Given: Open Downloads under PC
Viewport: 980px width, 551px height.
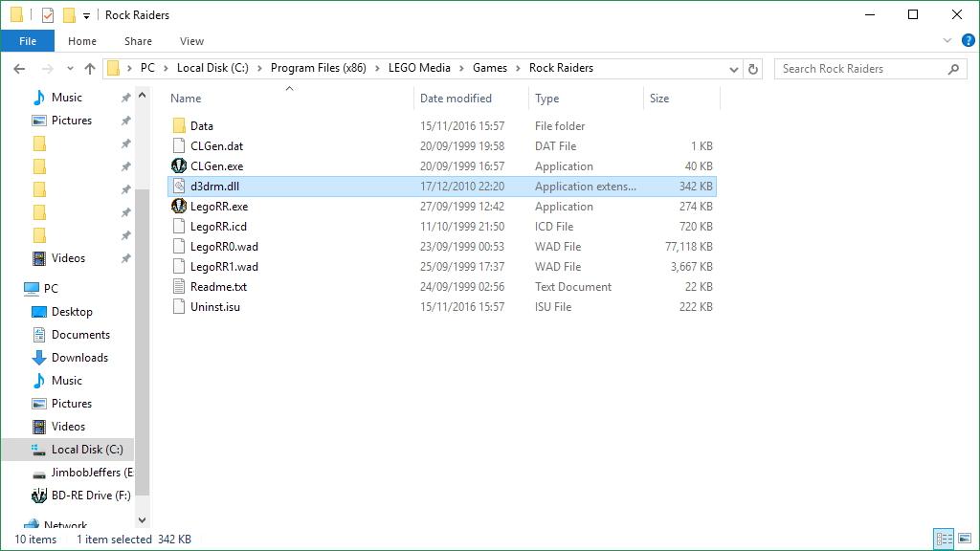Looking at the screenshot, I should point(80,358).
